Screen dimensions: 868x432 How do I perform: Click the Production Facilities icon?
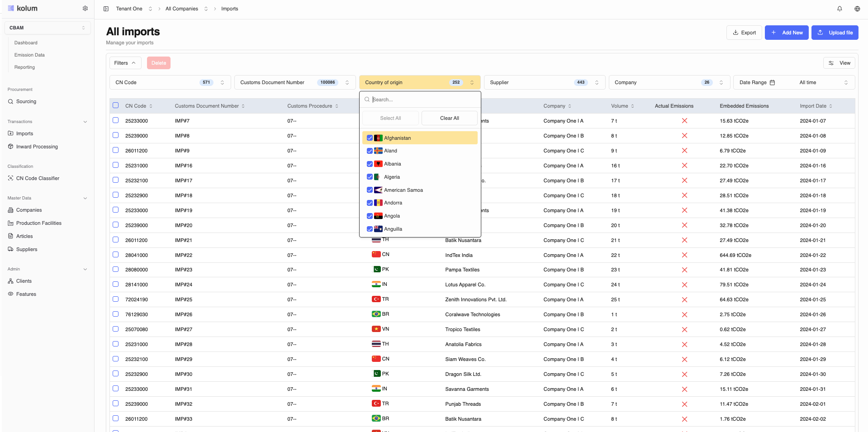click(10, 223)
